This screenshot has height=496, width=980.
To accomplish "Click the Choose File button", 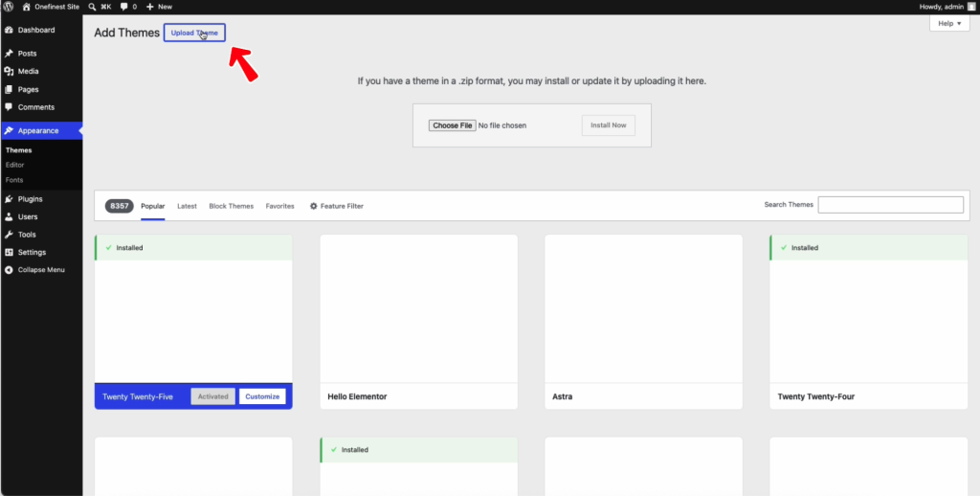I will 452,125.
